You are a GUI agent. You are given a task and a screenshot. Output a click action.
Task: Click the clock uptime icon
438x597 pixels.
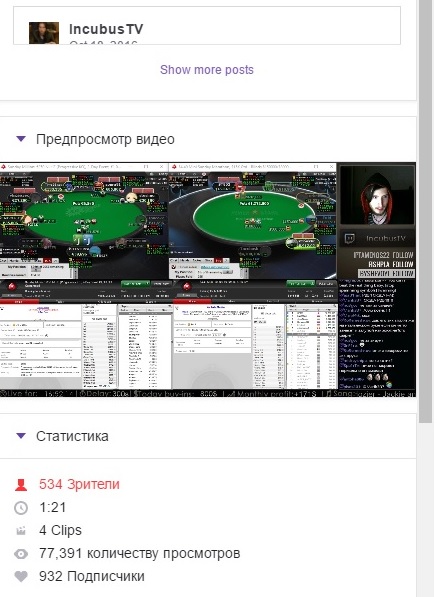21,508
